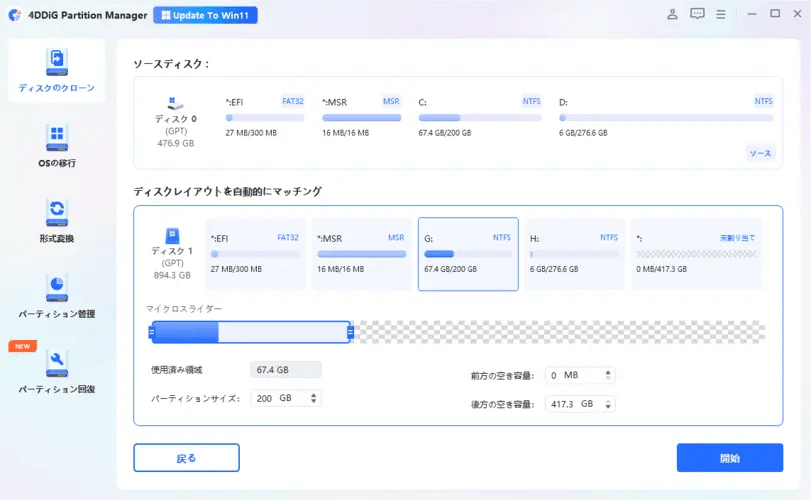The image size is (811, 500).
Task: Select the 未割り当て partition on ディスク 1
Action: click(x=696, y=254)
